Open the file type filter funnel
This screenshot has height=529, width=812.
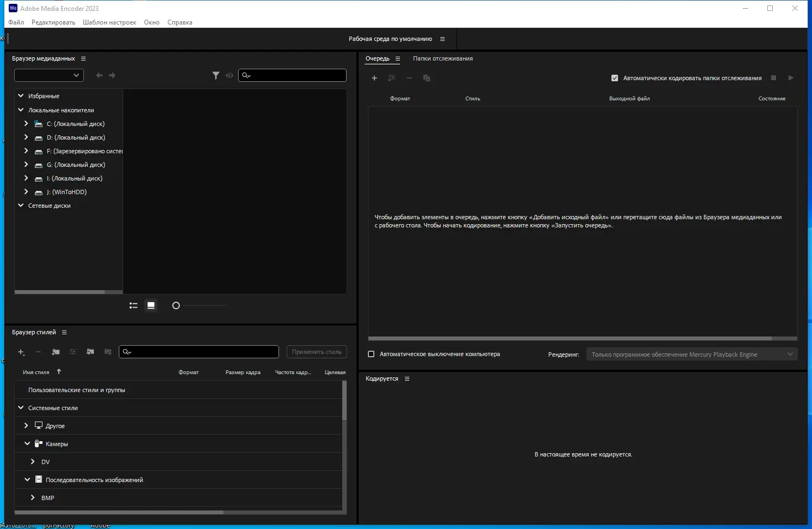pos(216,75)
